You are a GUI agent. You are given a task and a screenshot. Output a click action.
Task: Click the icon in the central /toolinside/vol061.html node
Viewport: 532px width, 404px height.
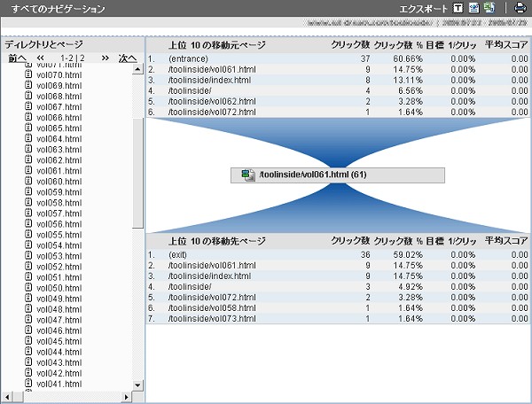247,175
